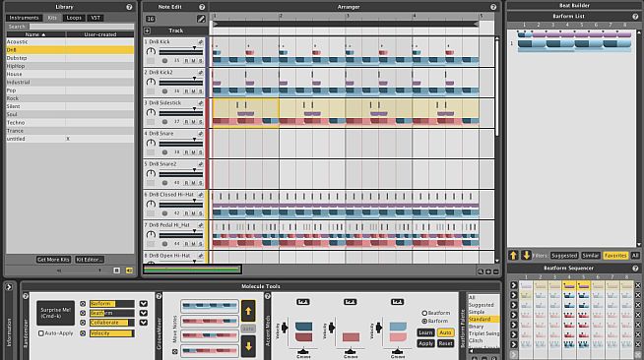Open Arranger panel help icon
This screenshot has width=644, height=360.
pos(493,7)
